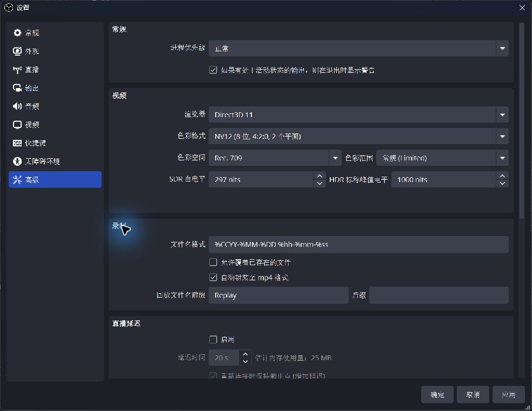Select the 高级 advanced page

coord(55,180)
